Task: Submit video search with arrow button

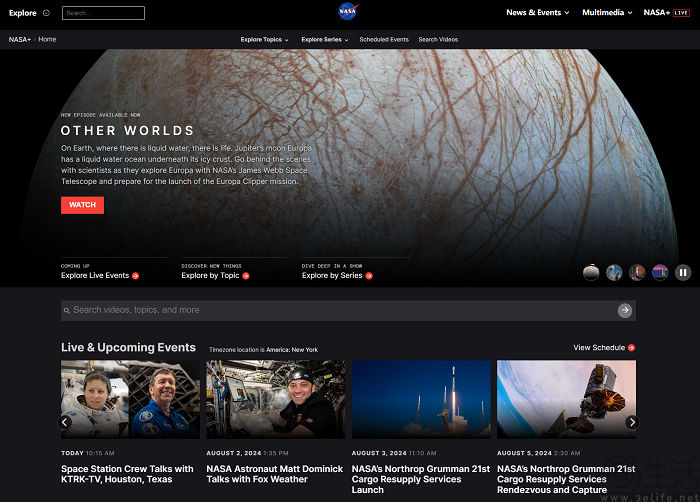Action: [625, 310]
